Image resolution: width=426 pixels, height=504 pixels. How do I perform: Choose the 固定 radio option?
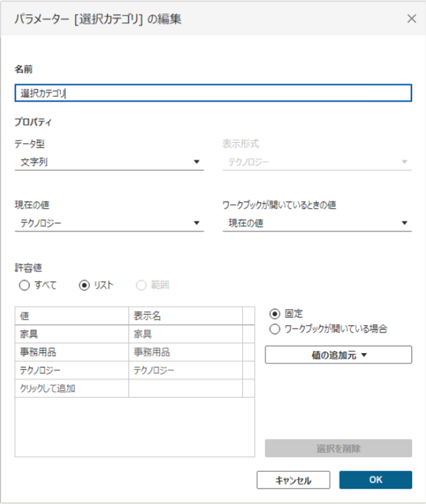tap(274, 314)
